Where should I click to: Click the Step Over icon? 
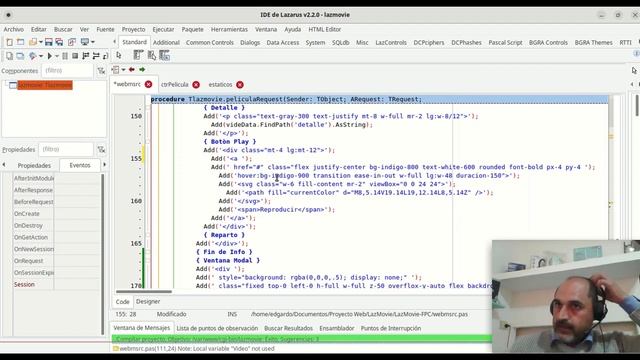click(96, 56)
